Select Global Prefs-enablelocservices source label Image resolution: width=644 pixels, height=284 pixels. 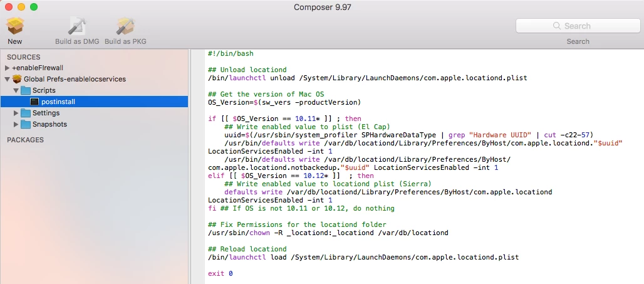coord(75,79)
